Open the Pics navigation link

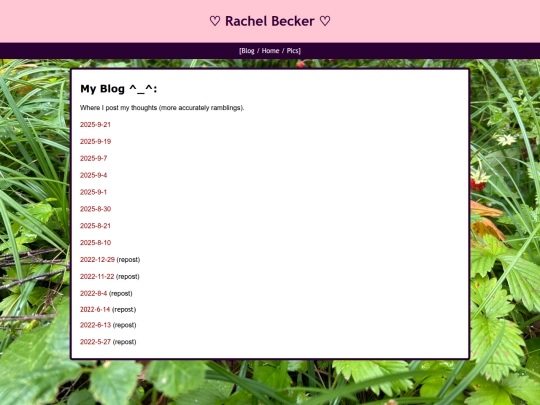pos(292,51)
